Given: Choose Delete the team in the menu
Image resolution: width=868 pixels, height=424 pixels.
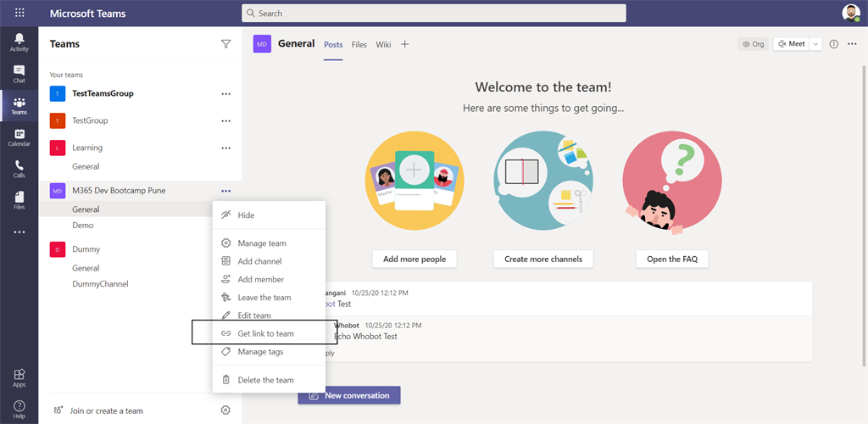Looking at the screenshot, I should coord(269,380).
